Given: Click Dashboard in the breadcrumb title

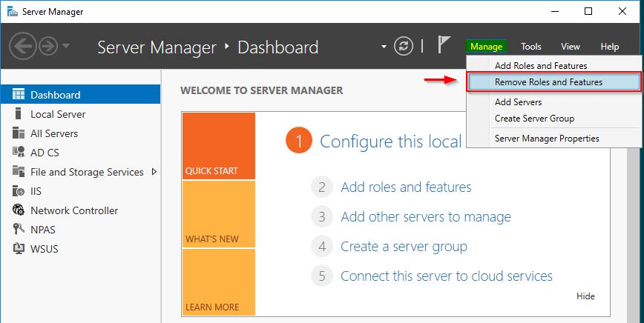Looking at the screenshot, I should click(278, 47).
